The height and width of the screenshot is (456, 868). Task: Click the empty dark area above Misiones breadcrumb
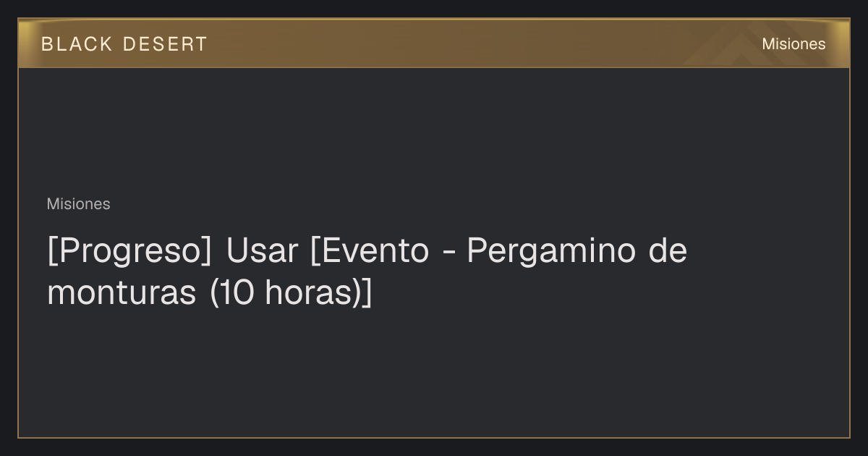[434, 130]
